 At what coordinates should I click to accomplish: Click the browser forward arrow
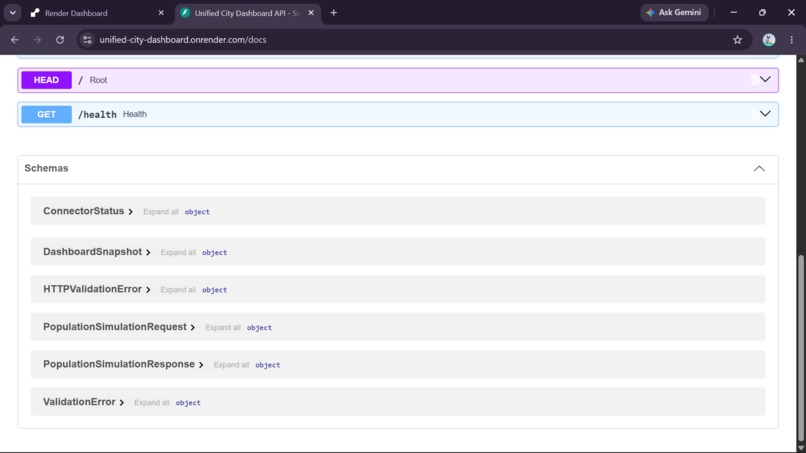coord(37,40)
